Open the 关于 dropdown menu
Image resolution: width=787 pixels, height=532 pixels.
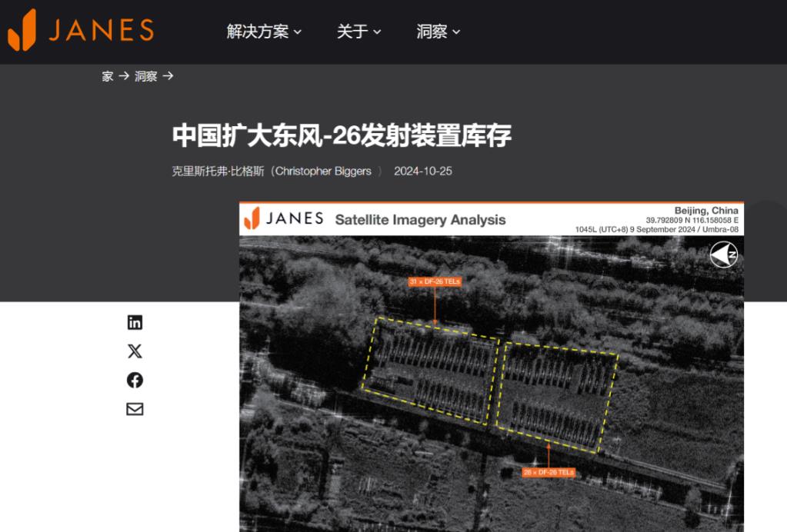tap(358, 32)
